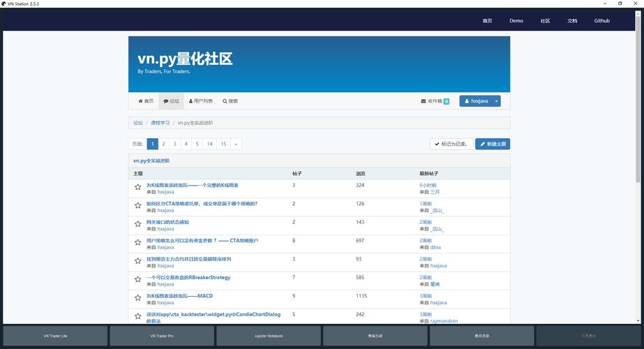The height and width of the screenshot is (349, 644).
Task: Star the 如何区分CTA策略委托单 topic
Action: pos(137,205)
